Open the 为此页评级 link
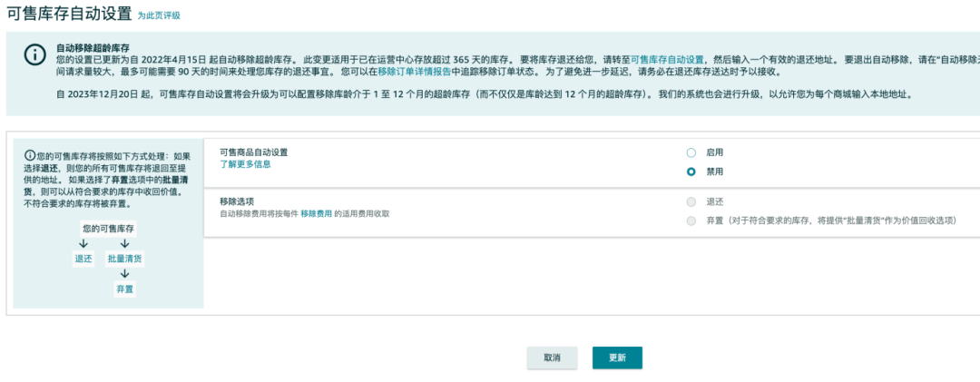Screen dimensions: 980x382 click(159, 15)
